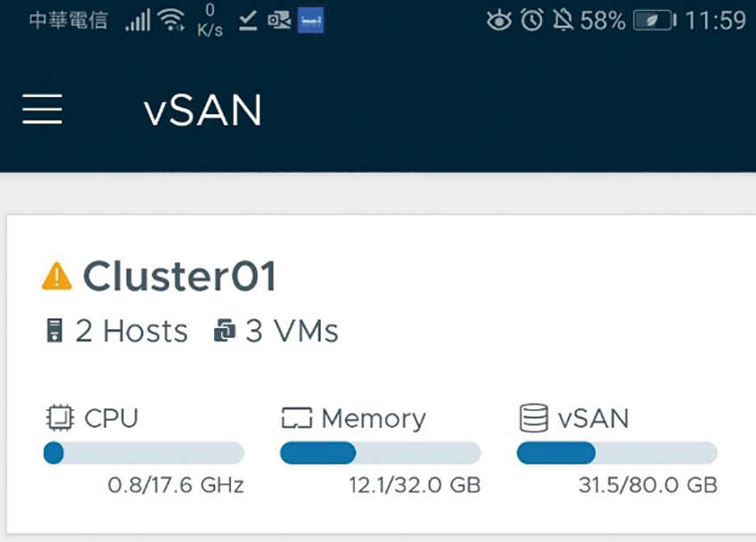756x542 pixels.
Task: Select the 2 Hosts label
Action: [131, 331]
